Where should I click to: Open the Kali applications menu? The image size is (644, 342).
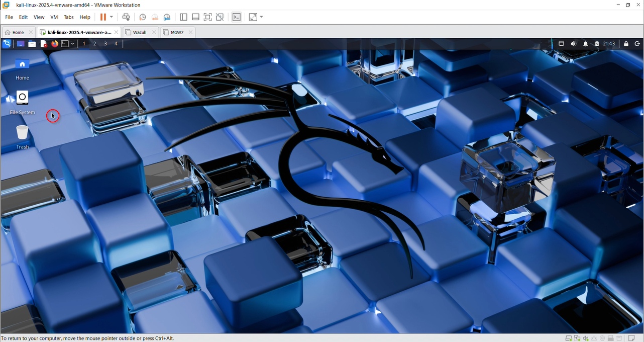(x=7, y=44)
